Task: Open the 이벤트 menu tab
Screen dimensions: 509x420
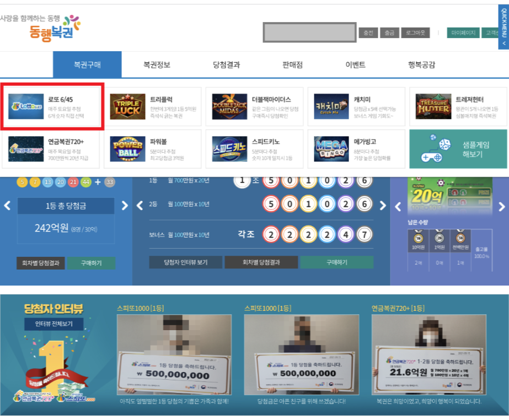Action: [356, 64]
